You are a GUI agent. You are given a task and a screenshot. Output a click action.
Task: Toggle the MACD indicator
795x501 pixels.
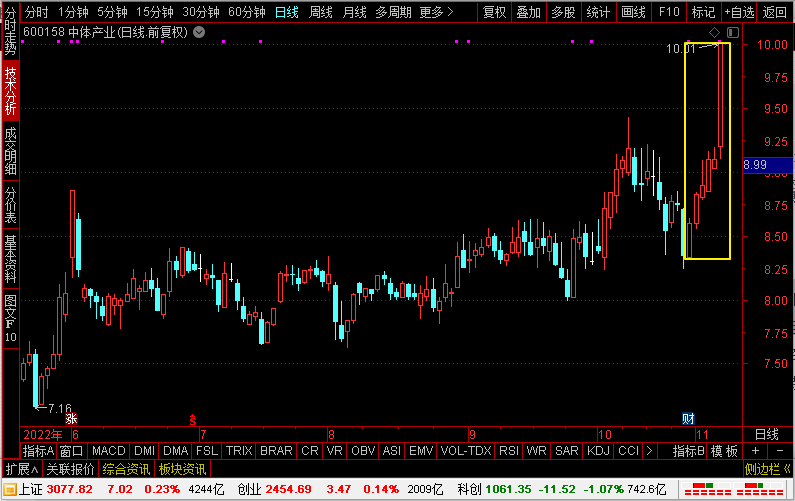[x=109, y=451]
